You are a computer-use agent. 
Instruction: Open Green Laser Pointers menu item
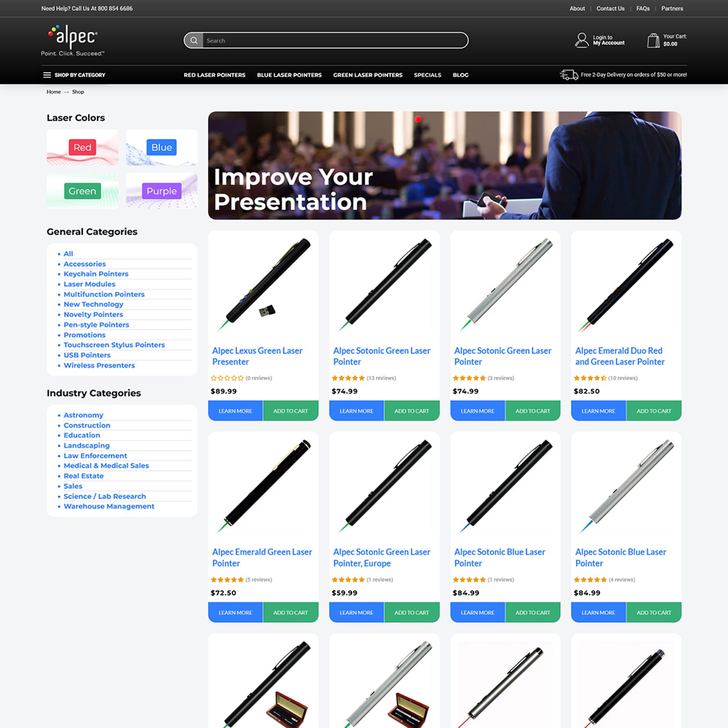pos(368,75)
